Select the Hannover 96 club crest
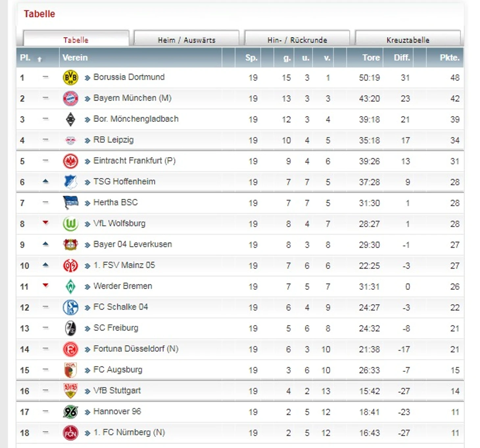 pyautogui.click(x=70, y=412)
